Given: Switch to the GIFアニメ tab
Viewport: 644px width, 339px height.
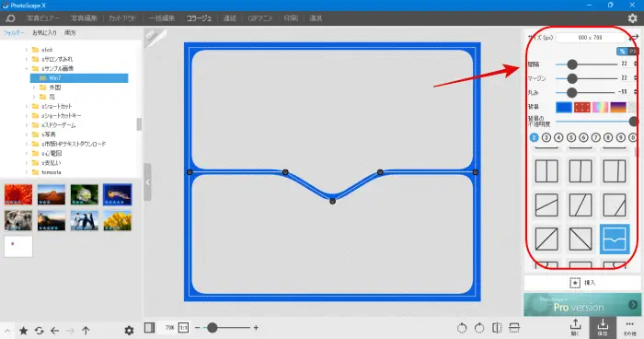Looking at the screenshot, I should [260, 18].
